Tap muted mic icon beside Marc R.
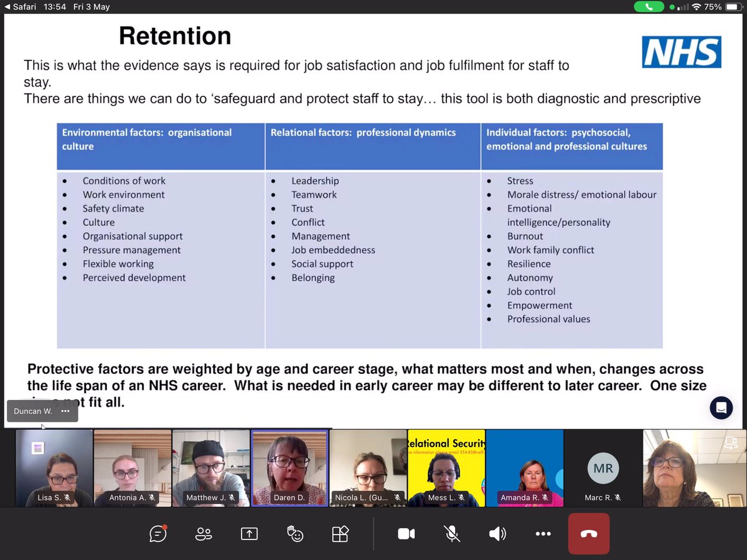747x560 pixels. click(x=618, y=498)
